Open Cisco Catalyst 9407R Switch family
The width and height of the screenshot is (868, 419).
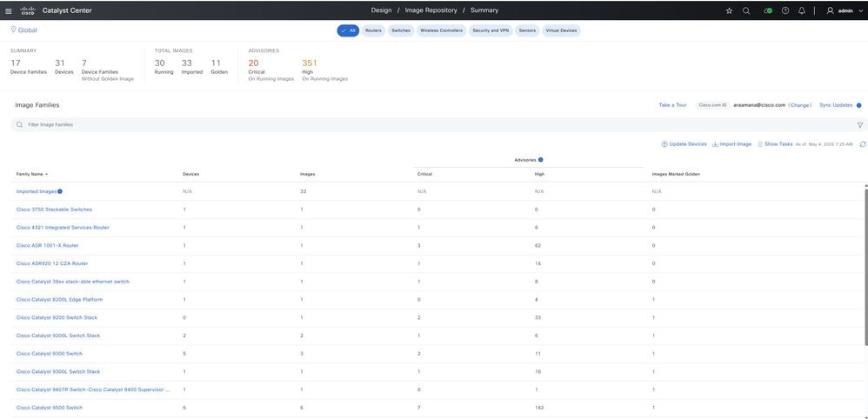93,389
